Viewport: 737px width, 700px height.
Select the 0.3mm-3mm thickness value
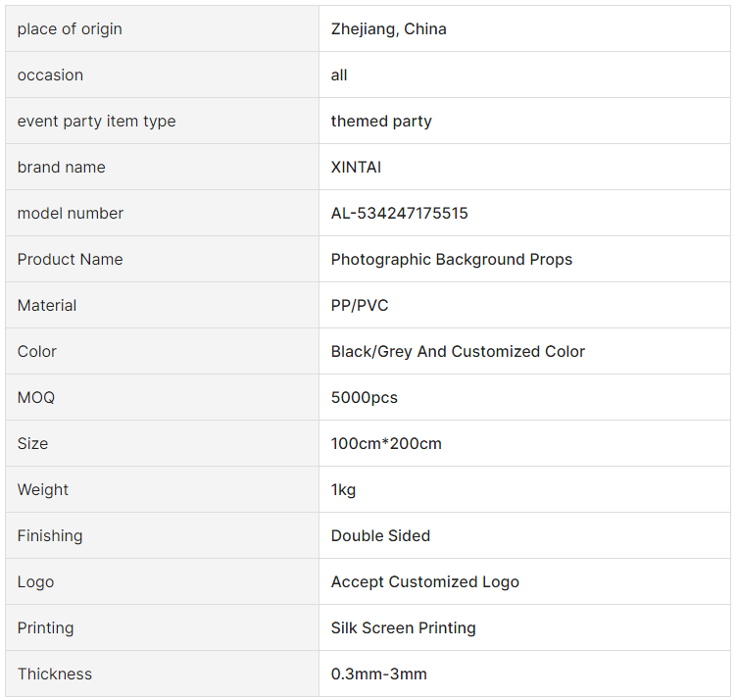379,675
